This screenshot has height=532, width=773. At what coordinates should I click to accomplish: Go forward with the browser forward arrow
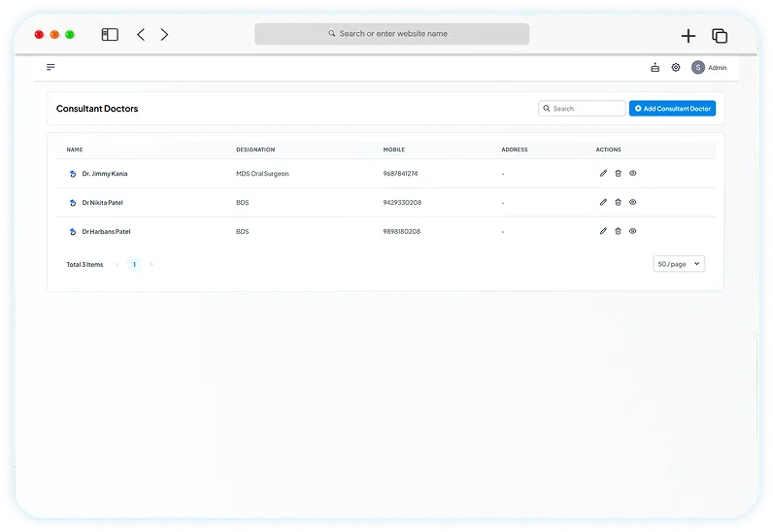(165, 35)
